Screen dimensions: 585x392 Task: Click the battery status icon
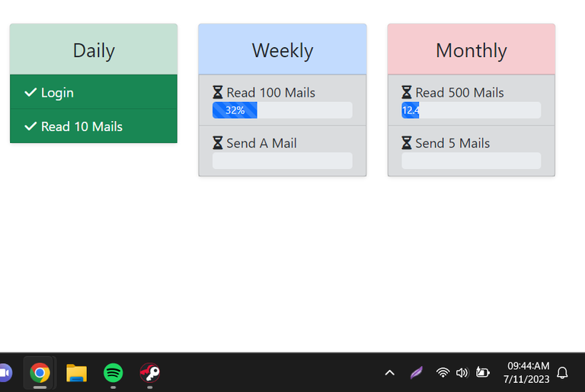coord(482,372)
